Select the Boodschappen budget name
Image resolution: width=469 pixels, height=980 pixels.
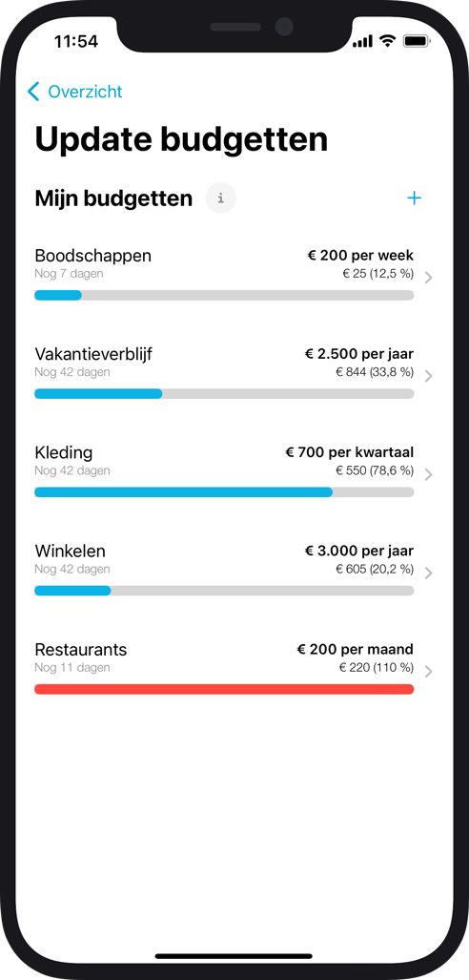point(93,256)
